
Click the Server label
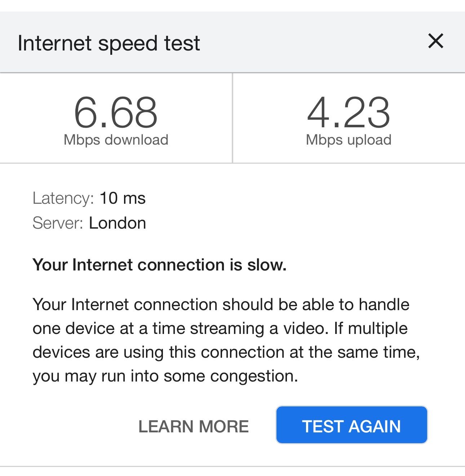tap(58, 223)
